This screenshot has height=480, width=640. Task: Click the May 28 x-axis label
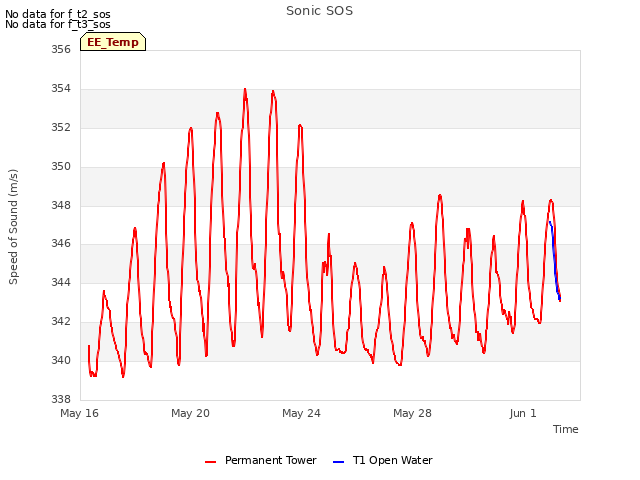click(x=412, y=413)
